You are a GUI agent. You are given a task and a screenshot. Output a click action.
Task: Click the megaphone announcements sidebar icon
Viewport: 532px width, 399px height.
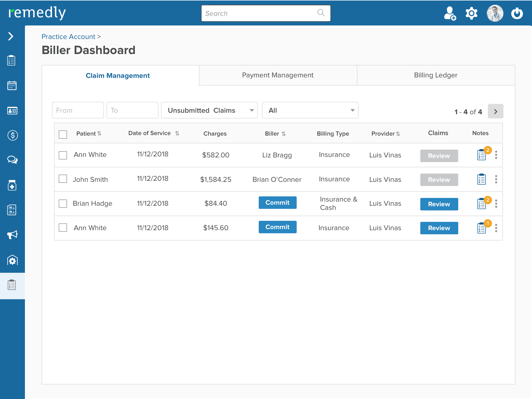pyautogui.click(x=12, y=235)
